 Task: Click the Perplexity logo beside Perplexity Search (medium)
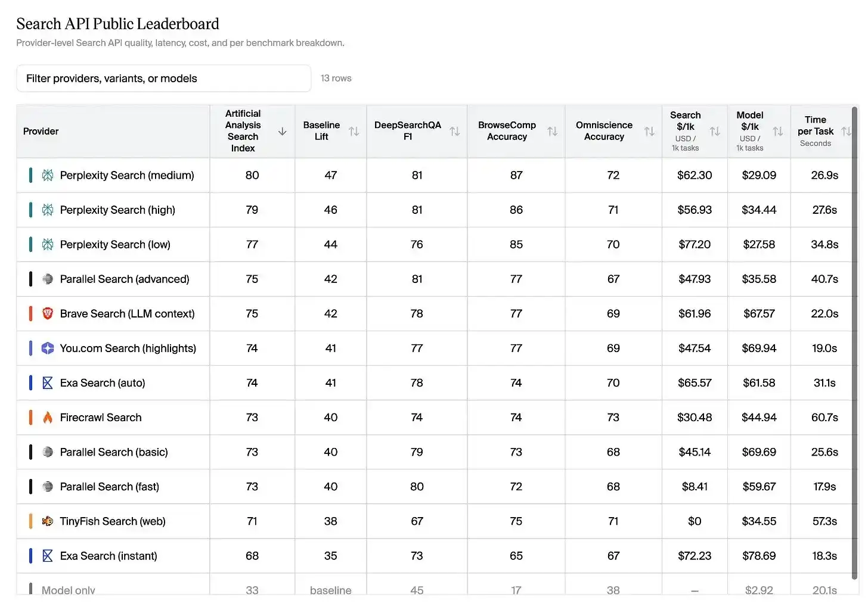tap(48, 175)
